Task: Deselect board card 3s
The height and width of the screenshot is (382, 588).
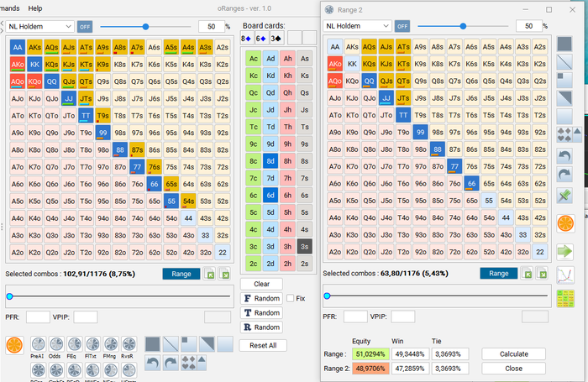Action: tap(304, 247)
